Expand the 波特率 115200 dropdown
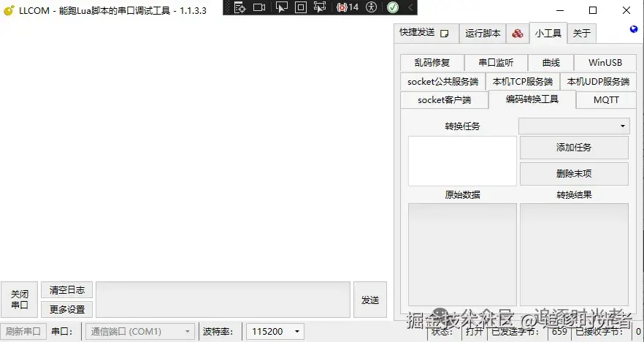This screenshot has width=644, height=342. [x=275, y=331]
